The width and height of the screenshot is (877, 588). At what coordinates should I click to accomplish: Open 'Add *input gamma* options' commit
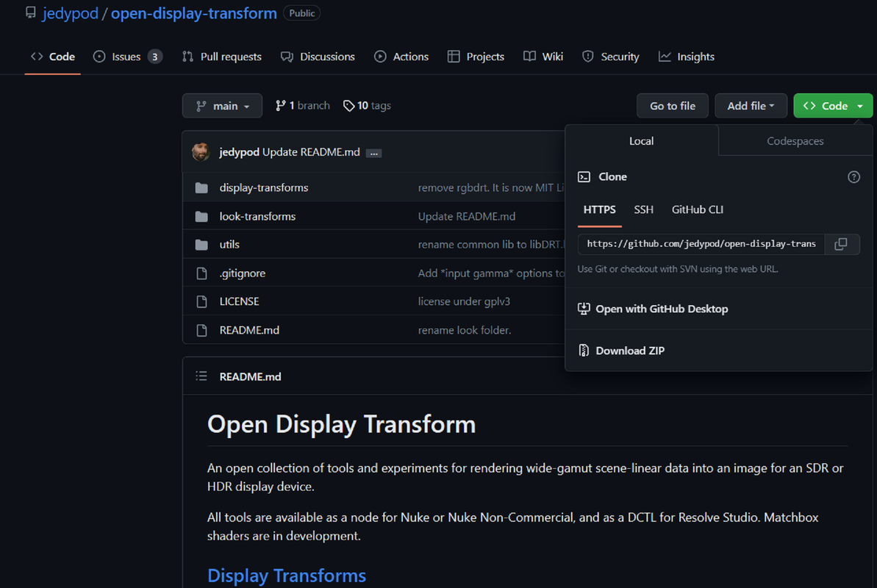[491, 273]
